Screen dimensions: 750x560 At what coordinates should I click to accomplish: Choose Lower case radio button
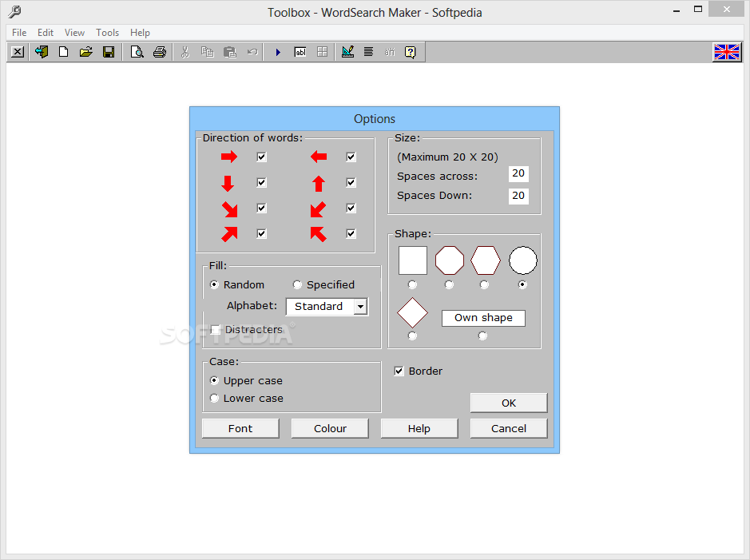[214, 398]
